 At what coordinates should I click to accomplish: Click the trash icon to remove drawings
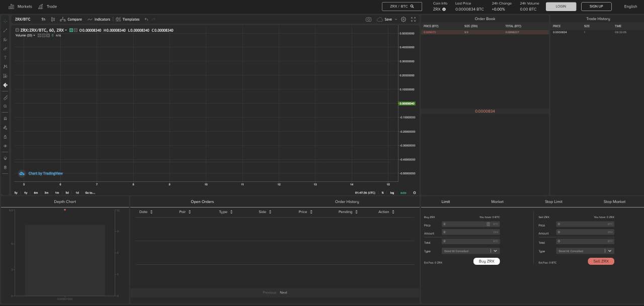[6, 167]
